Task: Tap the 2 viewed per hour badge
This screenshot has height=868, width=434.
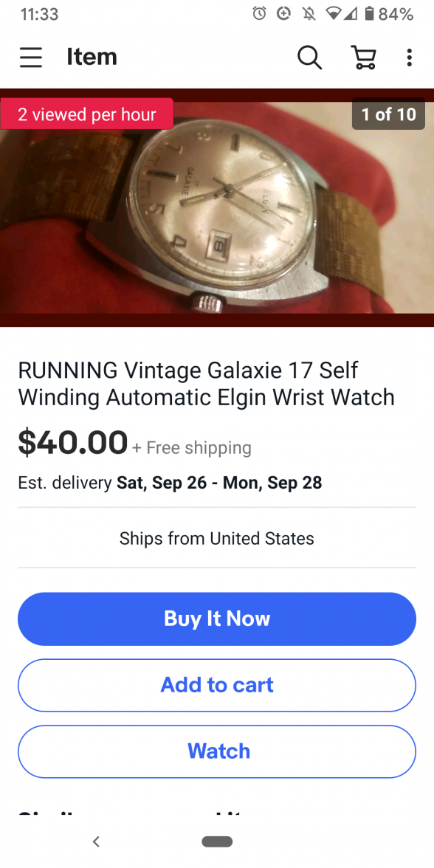Action: tap(87, 114)
